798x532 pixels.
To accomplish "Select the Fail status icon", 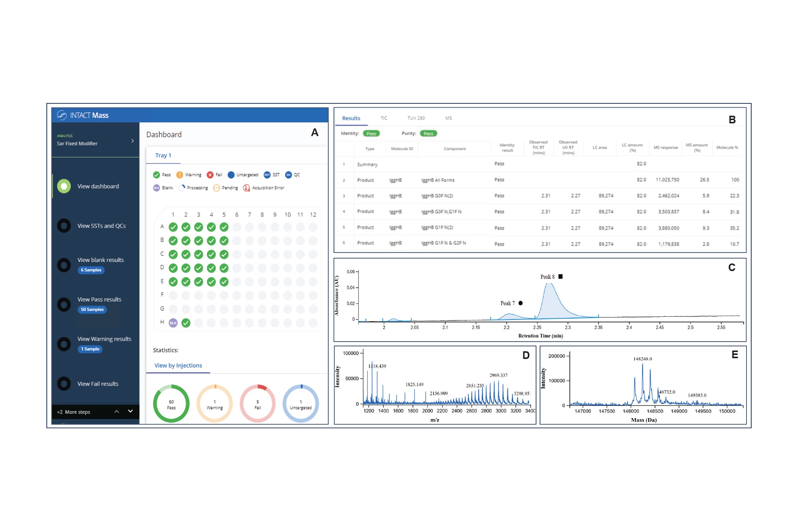I will point(210,175).
